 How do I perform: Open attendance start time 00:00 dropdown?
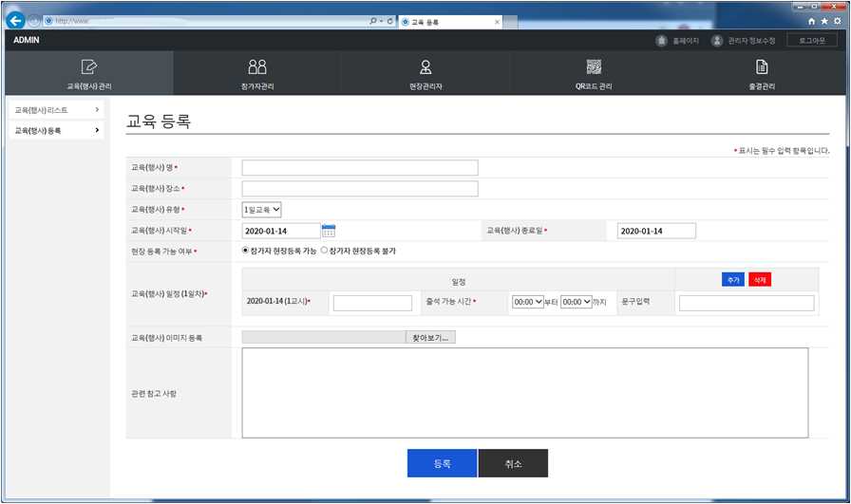click(x=527, y=302)
